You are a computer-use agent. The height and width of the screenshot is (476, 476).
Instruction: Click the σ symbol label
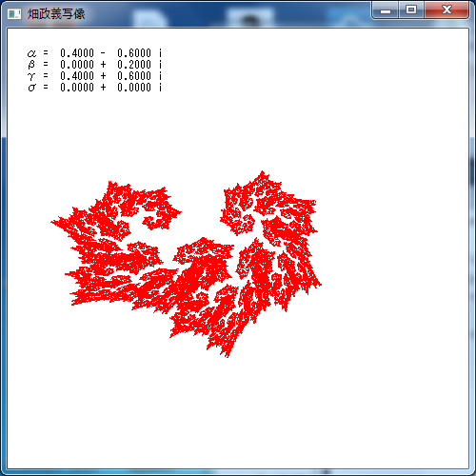[x=31, y=88]
